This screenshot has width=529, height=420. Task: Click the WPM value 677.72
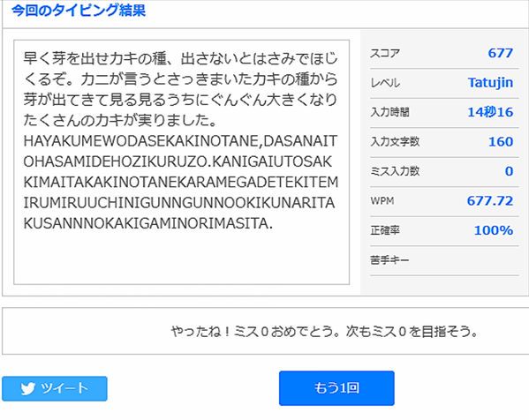(x=490, y=201)
